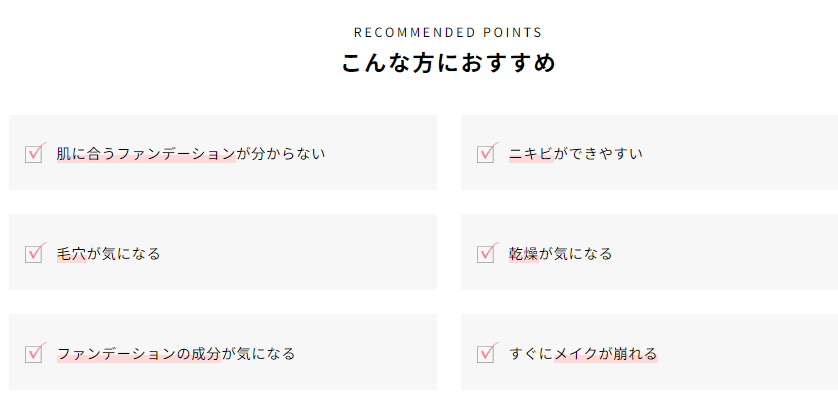
Task: Click the gray card about ファンデーションの成分
Action: pos(223,352)
